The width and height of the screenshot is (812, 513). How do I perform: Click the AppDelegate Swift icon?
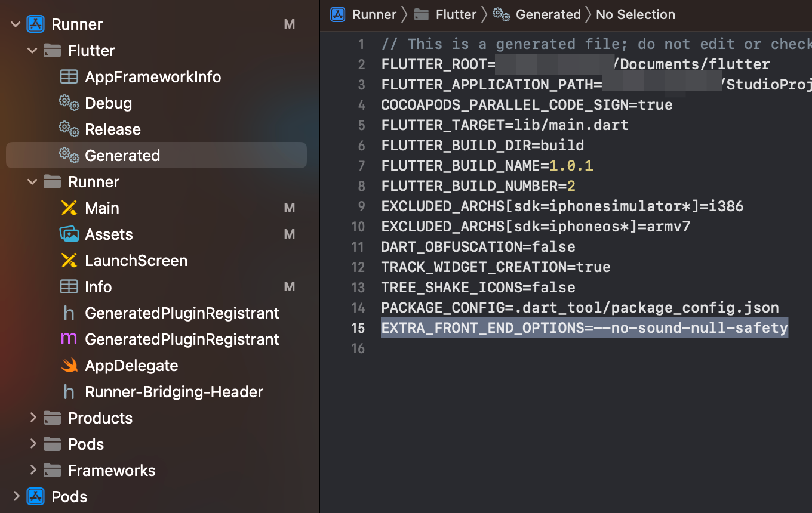coord(69,366)
